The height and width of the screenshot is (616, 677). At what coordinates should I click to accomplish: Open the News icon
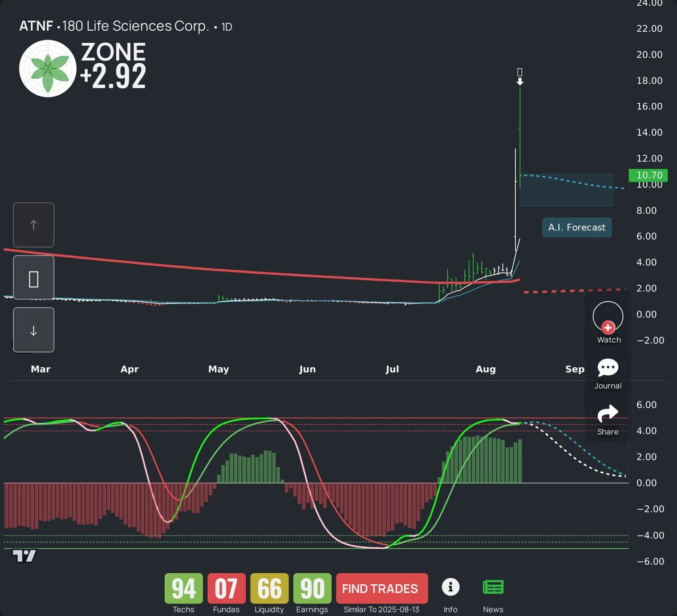[493, 587]
